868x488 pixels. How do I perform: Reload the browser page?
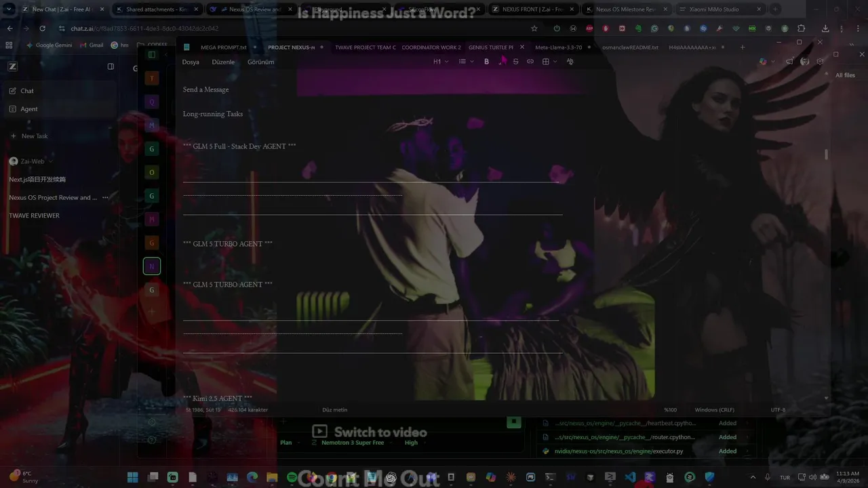[x=42, y=28]
